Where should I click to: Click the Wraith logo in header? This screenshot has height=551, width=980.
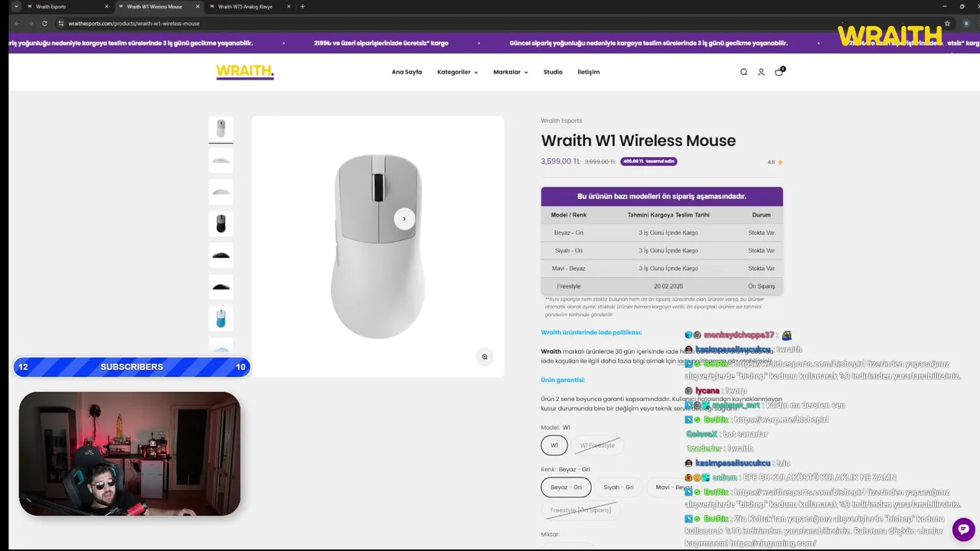(x=245, y=72)
